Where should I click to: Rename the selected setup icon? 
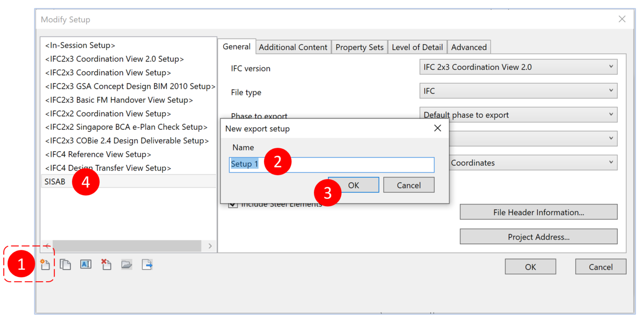coord(86,264)
